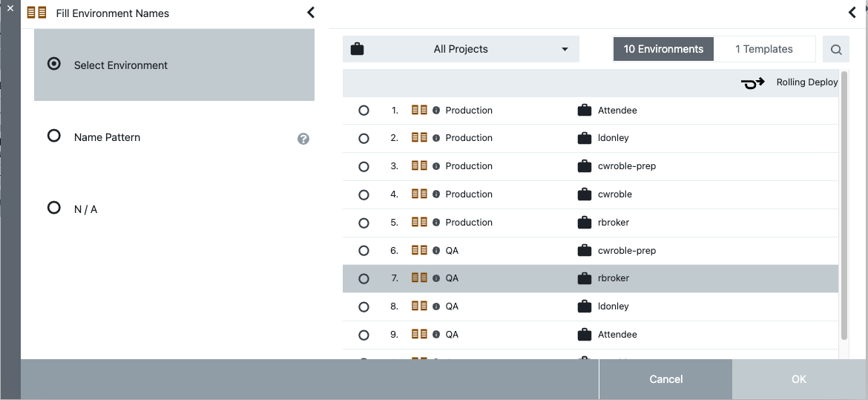
Task: Click briefcase icon next to cwroble-prep row 6
Action: [x=585, y=250]
